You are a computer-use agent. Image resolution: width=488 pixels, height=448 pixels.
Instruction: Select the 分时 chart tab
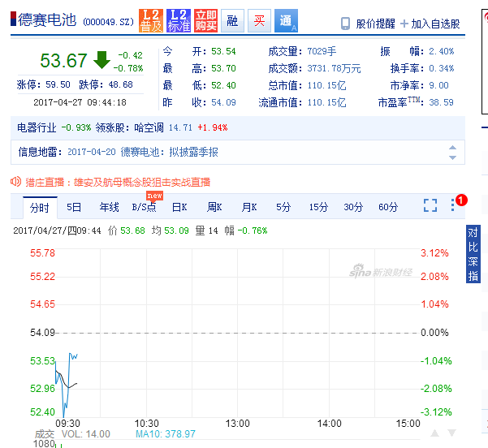40,207
